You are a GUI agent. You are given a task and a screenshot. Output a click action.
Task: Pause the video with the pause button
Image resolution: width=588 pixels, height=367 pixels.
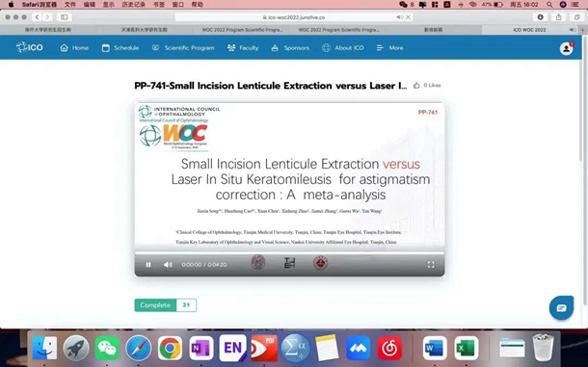(x=148, y=265)
